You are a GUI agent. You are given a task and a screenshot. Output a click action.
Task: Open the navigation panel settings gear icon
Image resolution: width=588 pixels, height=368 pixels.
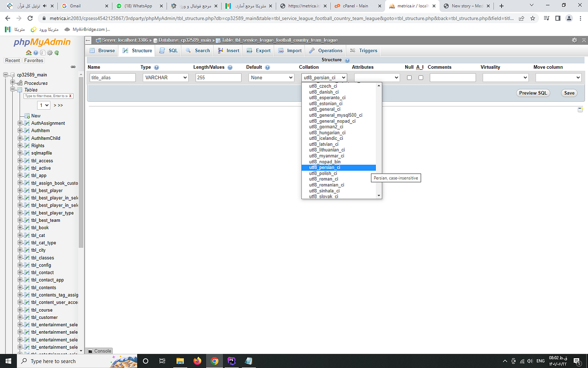(x=49, y=53)
